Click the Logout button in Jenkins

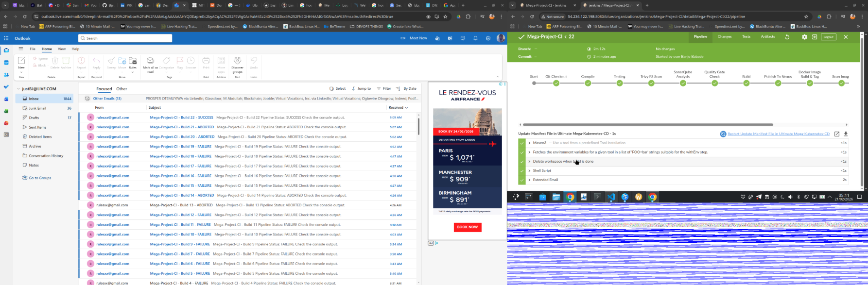[829, 37]
